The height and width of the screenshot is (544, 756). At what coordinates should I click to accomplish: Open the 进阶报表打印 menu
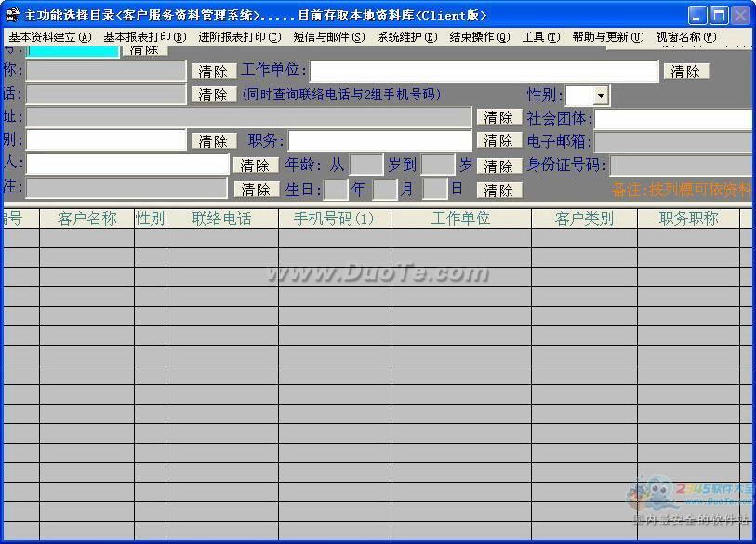point(239,37)
